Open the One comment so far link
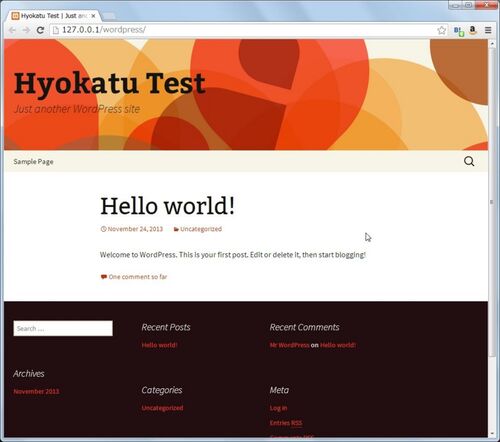 click(138, 277)
